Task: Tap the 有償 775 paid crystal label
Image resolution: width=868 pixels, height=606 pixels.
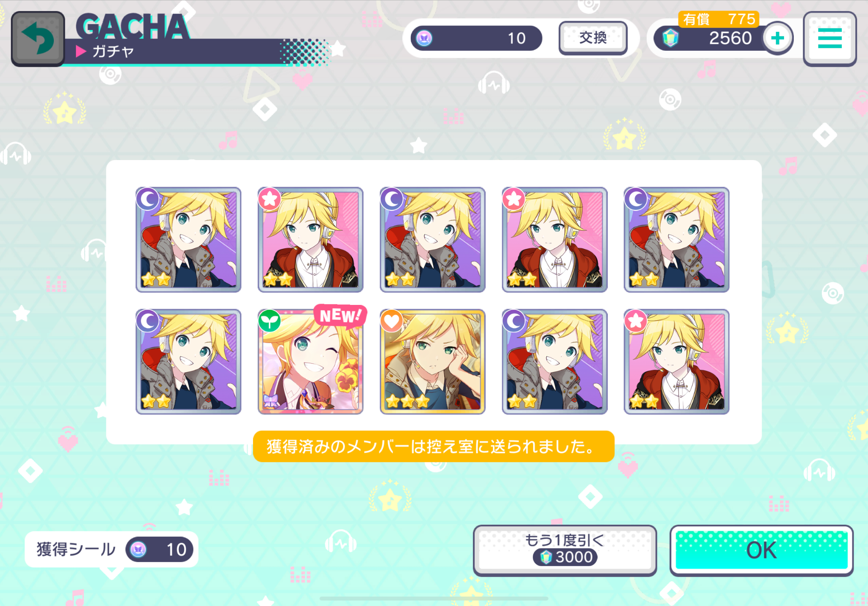Action: coord(718,19)
